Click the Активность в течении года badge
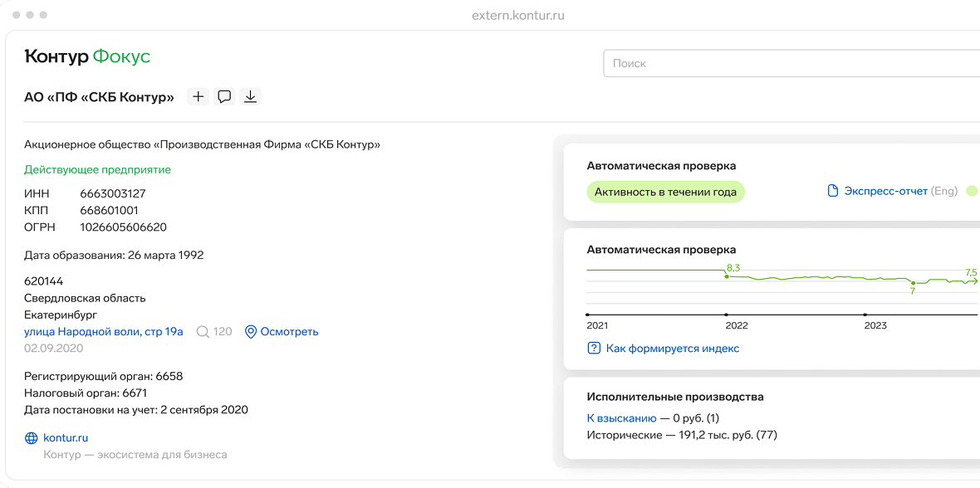 tap(665, 193)
